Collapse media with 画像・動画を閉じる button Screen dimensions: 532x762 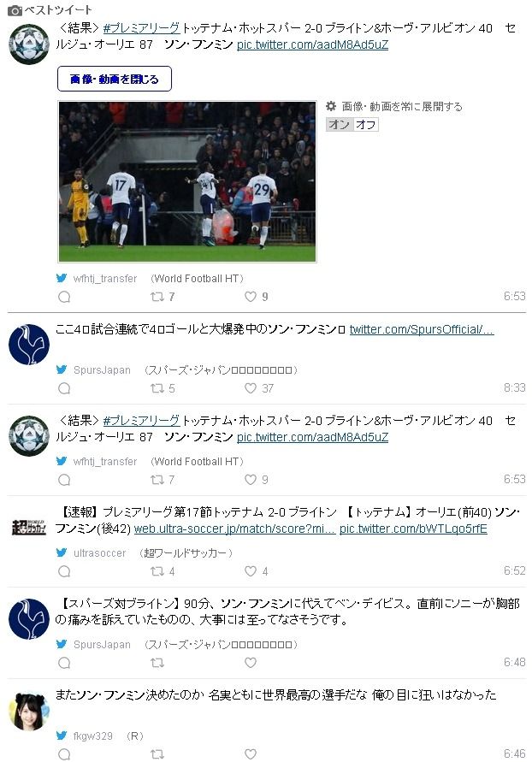[115, 79]
